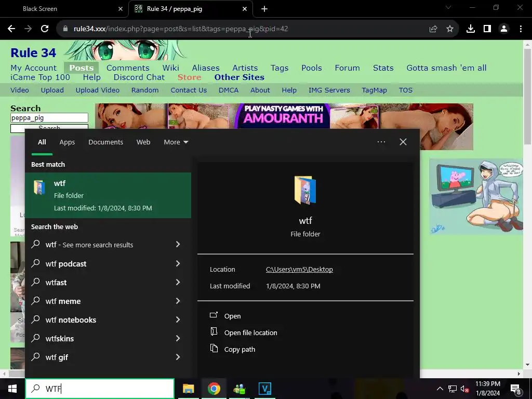Select the All search filter tab
532x399 pixels.
point(42,142)
